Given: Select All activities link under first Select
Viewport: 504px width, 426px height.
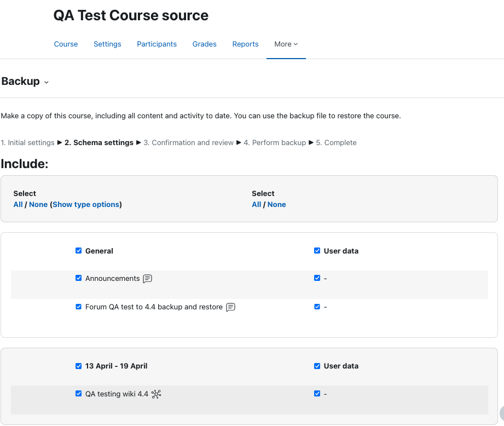Looking at the screenshot, I should click(18, 204).
